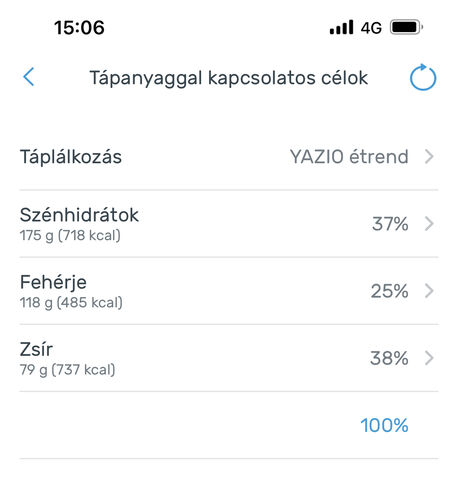Tap the 37% carbohydrate percentage
The width and height of the screenshot is (458, 480).
390,224
